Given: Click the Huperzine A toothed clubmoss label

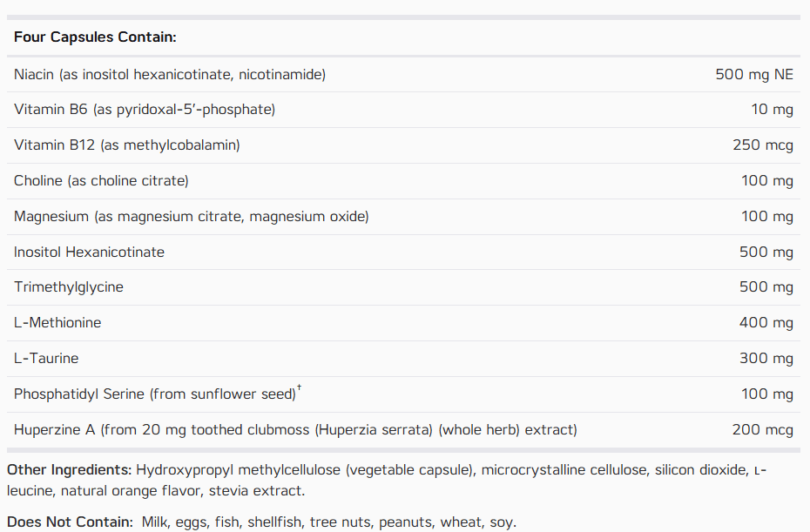Looking at the screenshot, I should [x=295, y=430].
